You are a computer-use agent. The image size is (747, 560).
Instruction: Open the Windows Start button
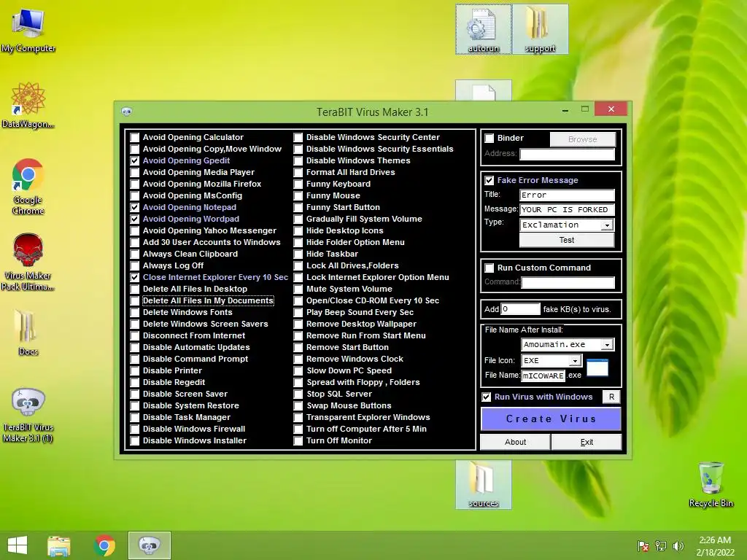(x=18, y=545)
